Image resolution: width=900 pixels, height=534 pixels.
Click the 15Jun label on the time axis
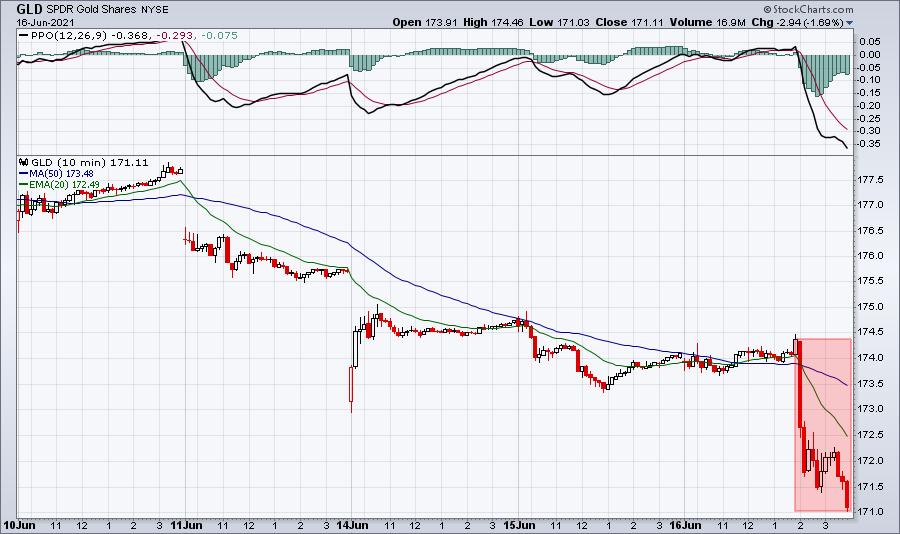515,524
